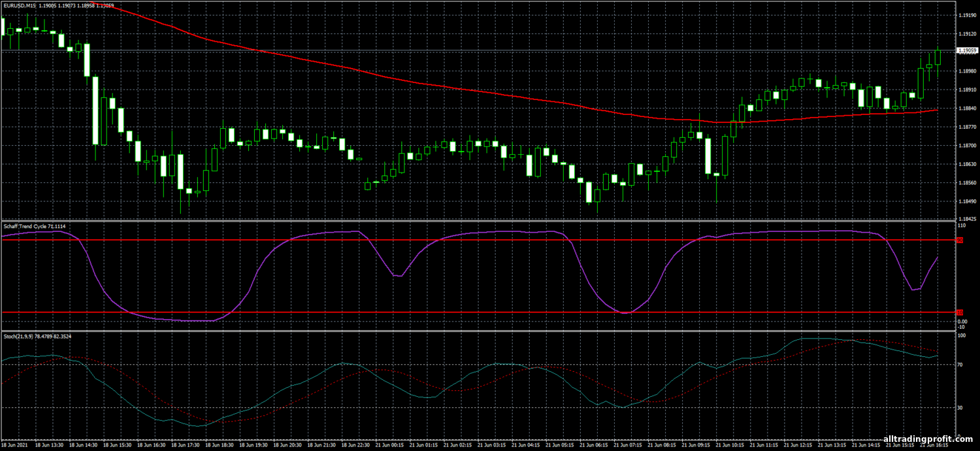Viewport: 980px width, 451px height.
Task: Click price axis label 1.19190
Action: click(967, 15)
